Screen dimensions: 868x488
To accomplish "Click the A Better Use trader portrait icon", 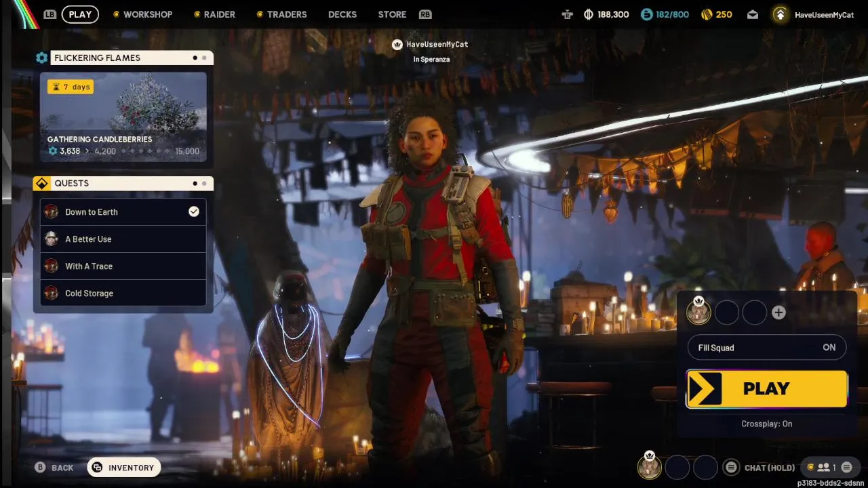I will coord(52,239).
